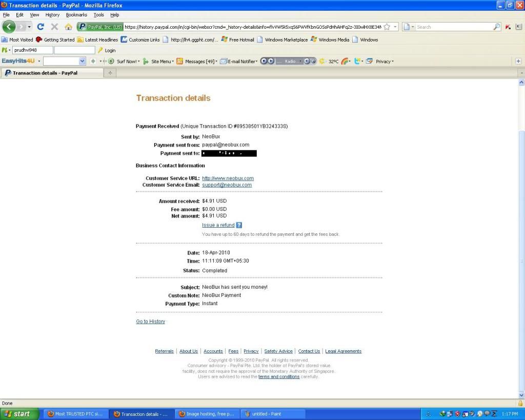This screenshot has width=525, height=420.
Task: Open the Safety Advice footer link
Action: point(278,351)
